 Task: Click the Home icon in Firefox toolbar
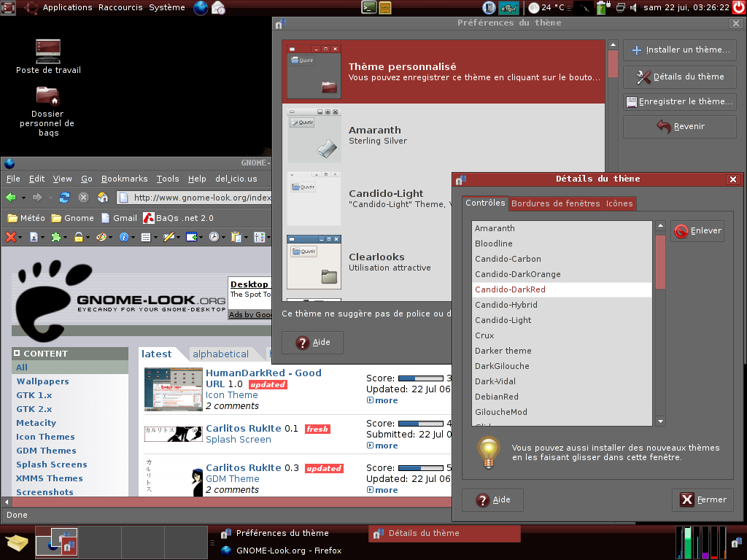[x=102, y=197]
